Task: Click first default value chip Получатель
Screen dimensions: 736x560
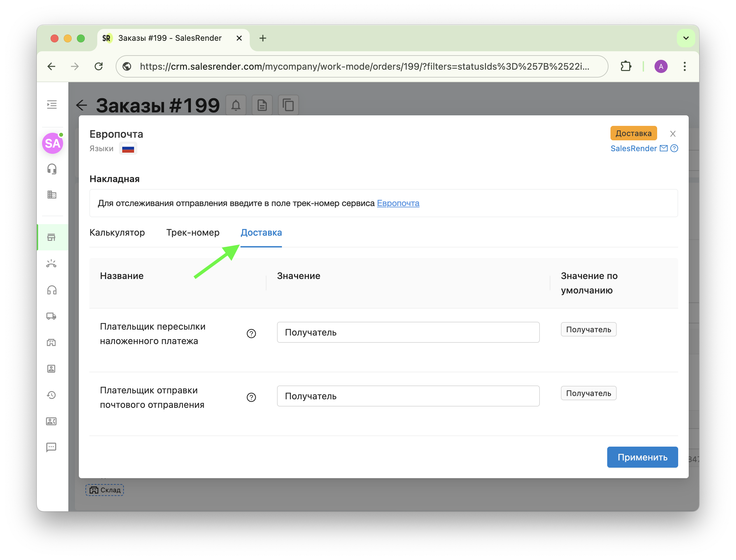Action: click(588, 329)
